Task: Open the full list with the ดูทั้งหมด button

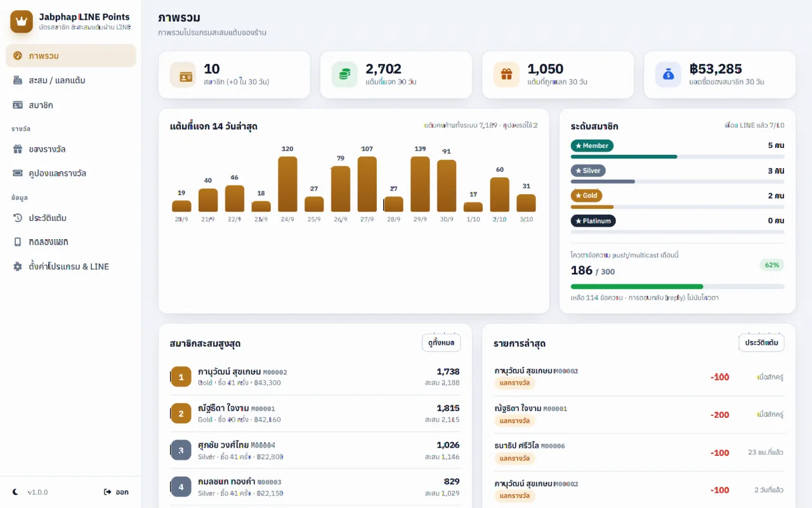Action: [442, 343]
